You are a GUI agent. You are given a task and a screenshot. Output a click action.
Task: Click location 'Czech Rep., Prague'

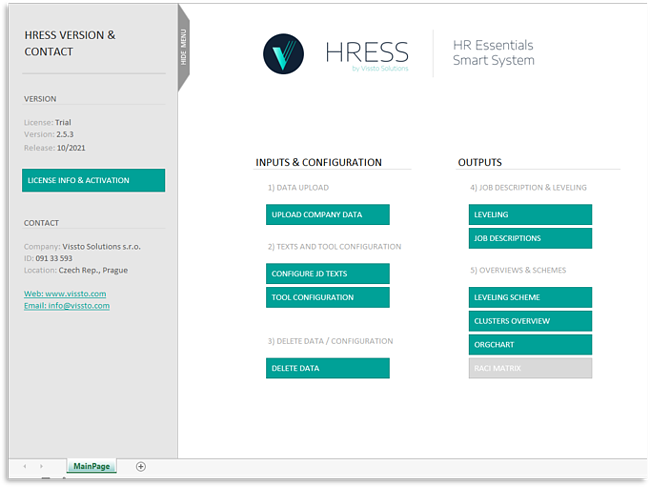[93, 270]
